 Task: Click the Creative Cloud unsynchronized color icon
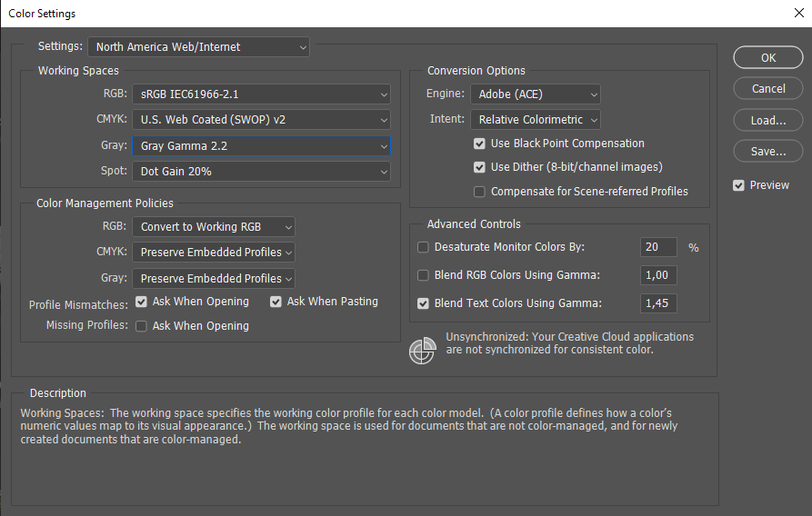pyautogui.click(x=423, y=351)
